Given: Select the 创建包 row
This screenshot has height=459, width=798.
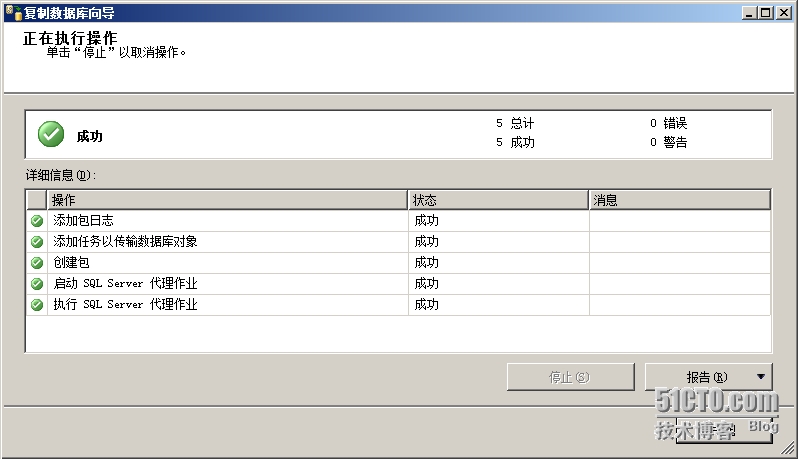Looking at the screenshot, I should click(398, 263).
